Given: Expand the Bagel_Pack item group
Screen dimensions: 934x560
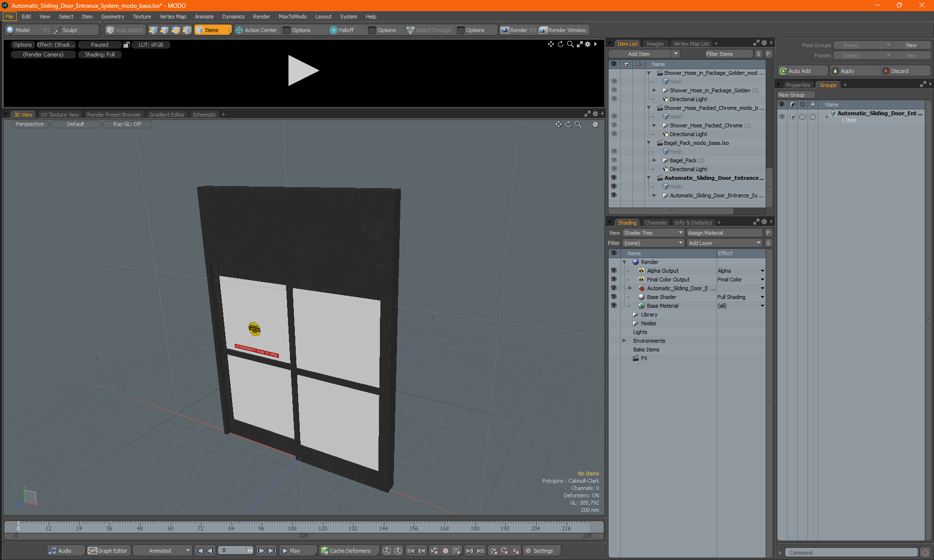Looking at the screenshot, I should [x=654, y=160].
